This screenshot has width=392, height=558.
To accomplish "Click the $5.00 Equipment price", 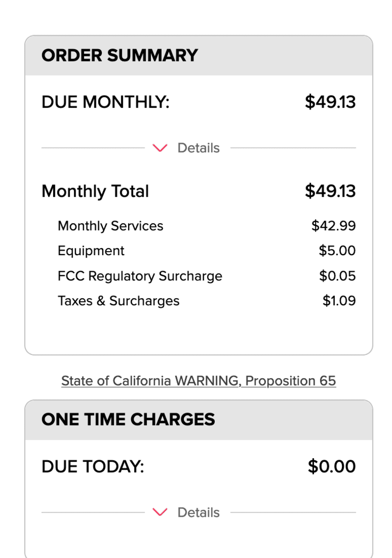I will 337,251.
